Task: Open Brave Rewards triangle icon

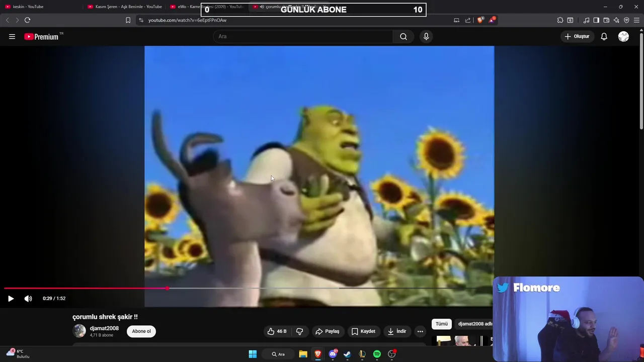Action: [492, 20]
